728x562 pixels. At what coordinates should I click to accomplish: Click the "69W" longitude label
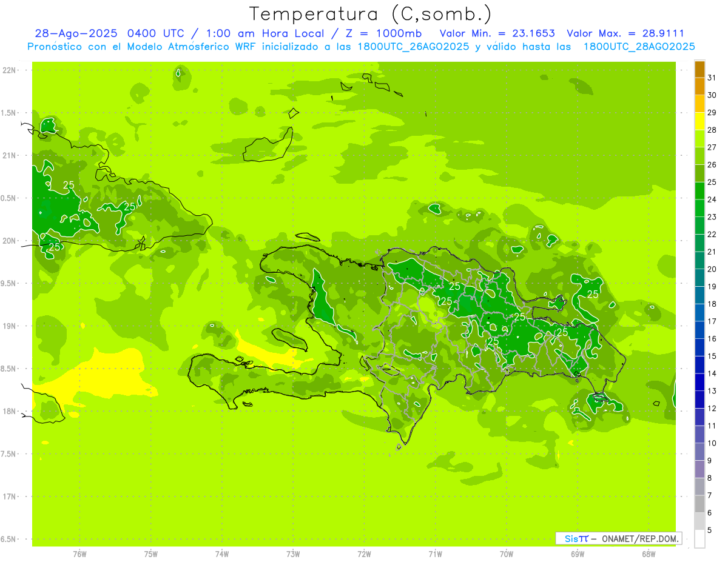pos(578,554)
